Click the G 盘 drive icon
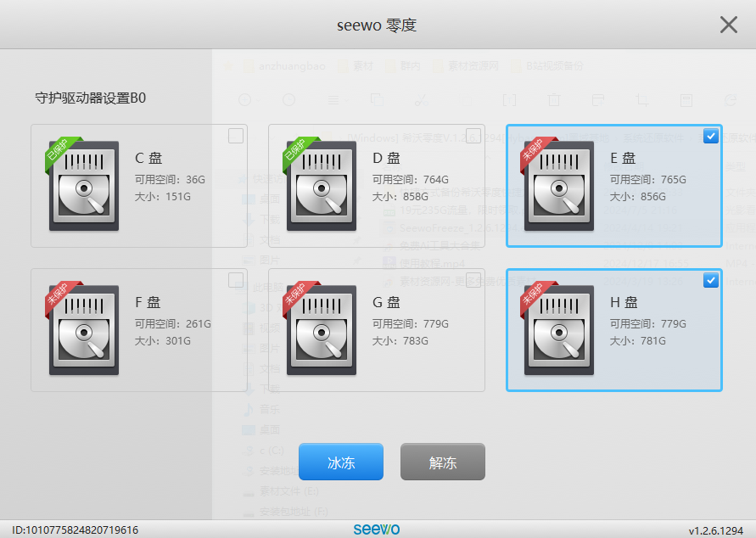 tap(320, 329)
